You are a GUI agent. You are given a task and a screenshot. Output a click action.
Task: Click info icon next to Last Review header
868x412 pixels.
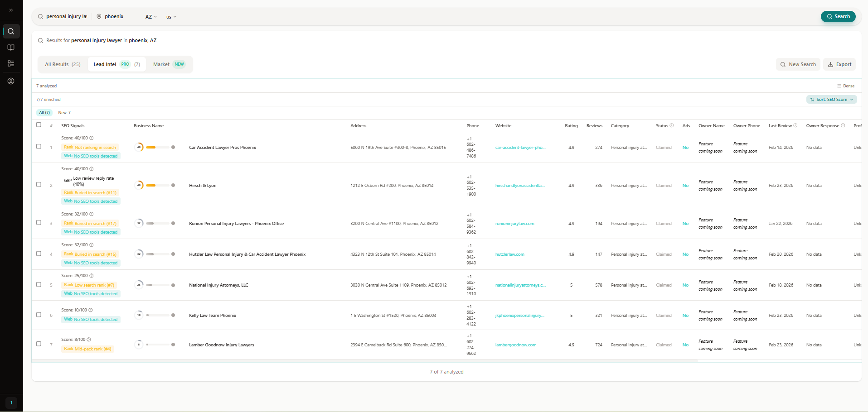[x=795, y=125]
